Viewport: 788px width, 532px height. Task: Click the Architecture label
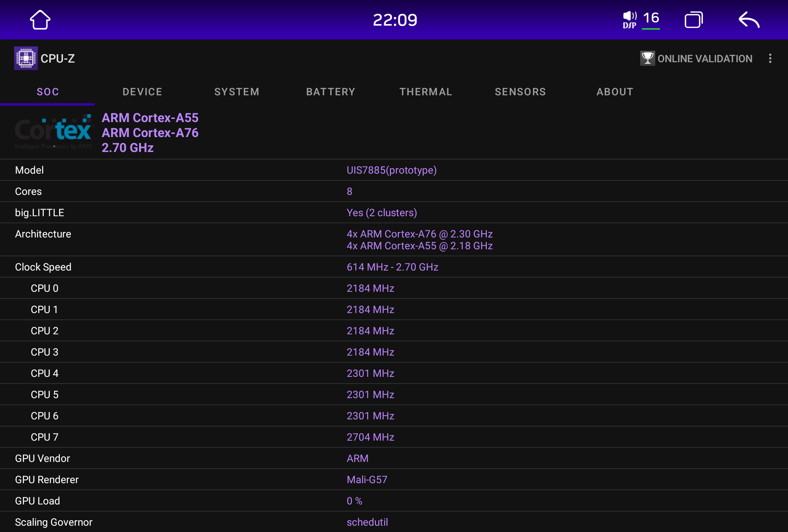pyautogui.click(x=43, y=234)
